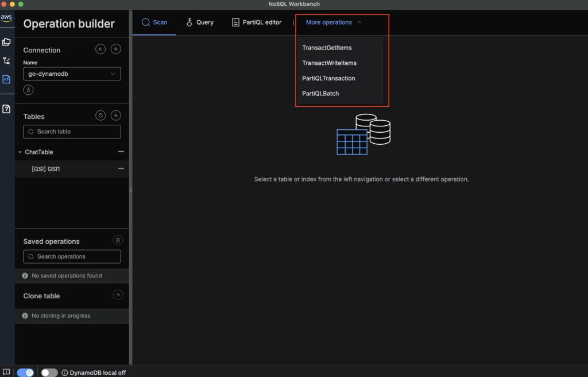Screen dimensions: 588x377
Task: Select TransactWriteItems from the menu
Action: pos(329,63)
